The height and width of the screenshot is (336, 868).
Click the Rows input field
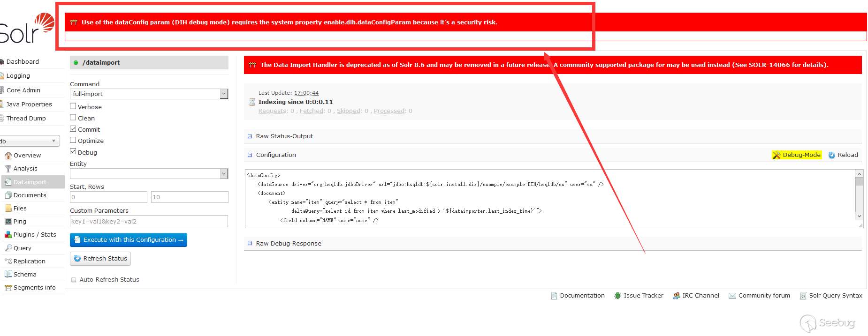click(x=190, y=197)
